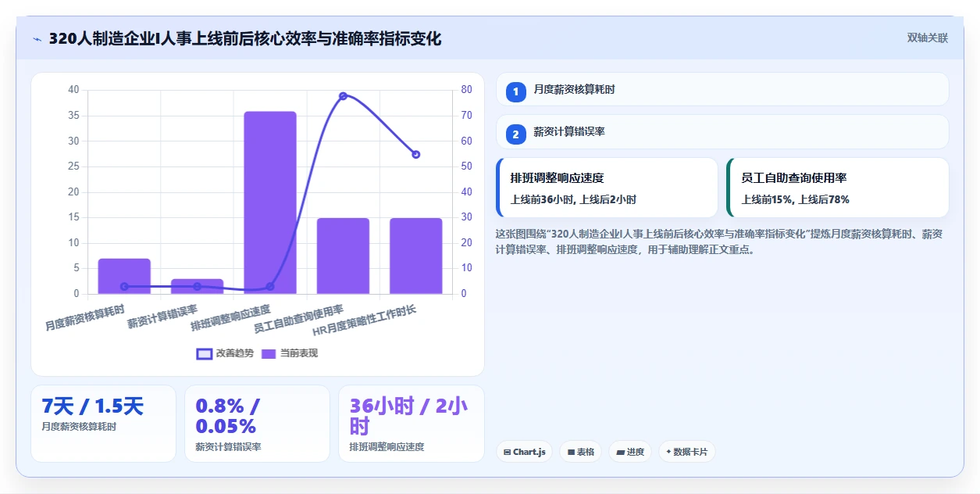Click x-axis label 月度薪资核算耗时
980x494 pixels.
(x=85, y=317)
